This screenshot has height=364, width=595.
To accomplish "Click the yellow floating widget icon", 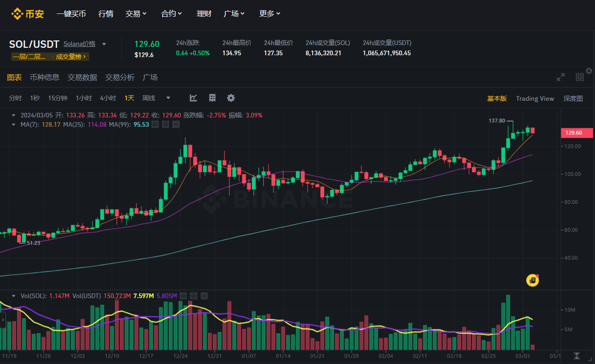I will pyautogui.click(x=532, y=280).
